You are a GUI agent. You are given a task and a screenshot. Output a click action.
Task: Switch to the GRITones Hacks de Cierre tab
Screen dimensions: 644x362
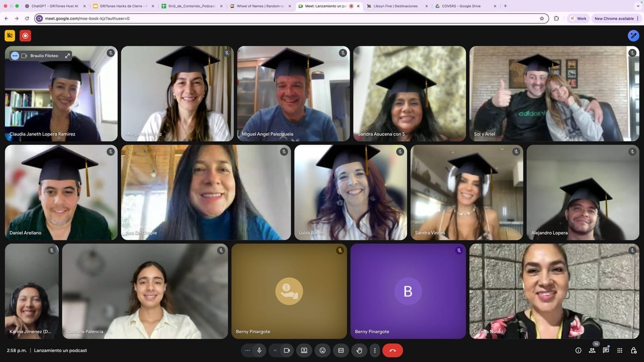(124, 6)
